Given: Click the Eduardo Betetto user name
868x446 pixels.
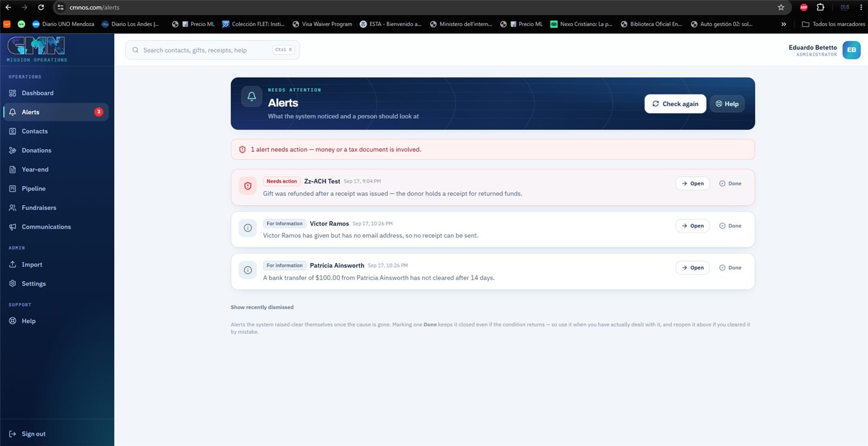Looking at the screenshot, I should click(x=813, y=48).
